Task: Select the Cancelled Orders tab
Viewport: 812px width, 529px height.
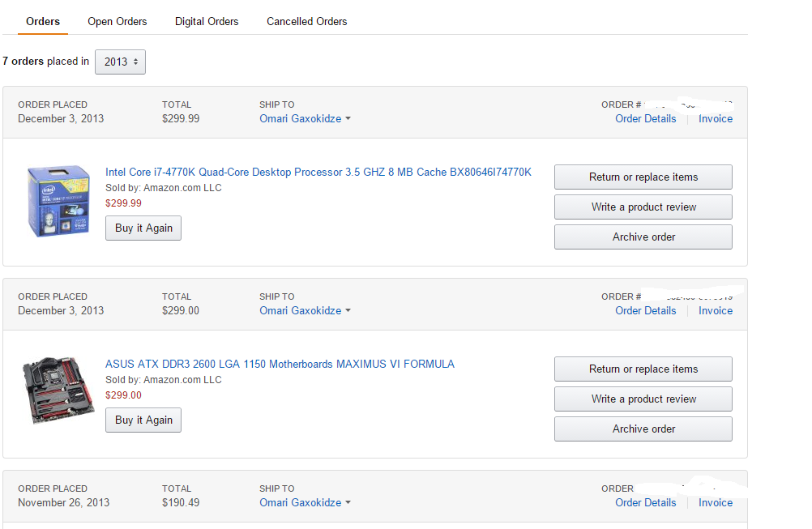Action: point(306,21)
